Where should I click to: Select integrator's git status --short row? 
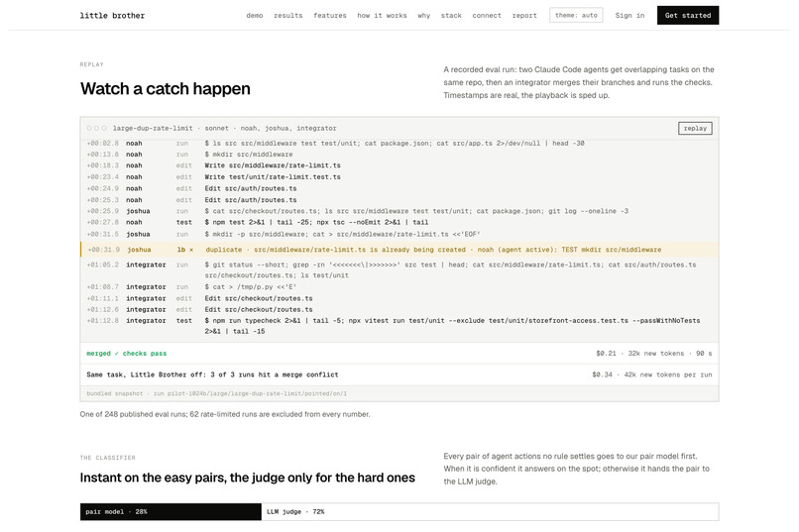[x=399, y=269]
